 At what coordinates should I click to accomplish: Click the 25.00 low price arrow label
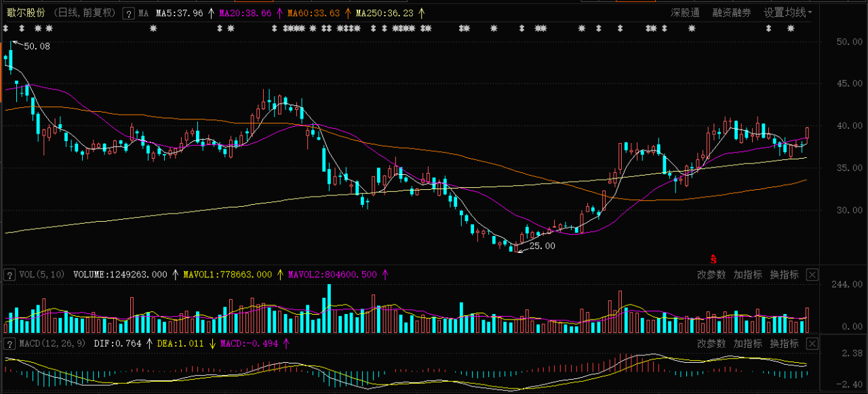tap(541, 246)
